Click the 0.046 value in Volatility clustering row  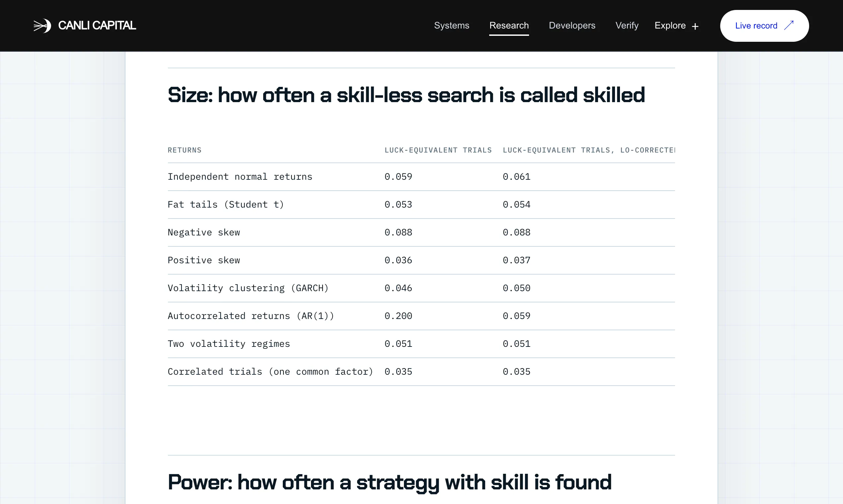398,288
